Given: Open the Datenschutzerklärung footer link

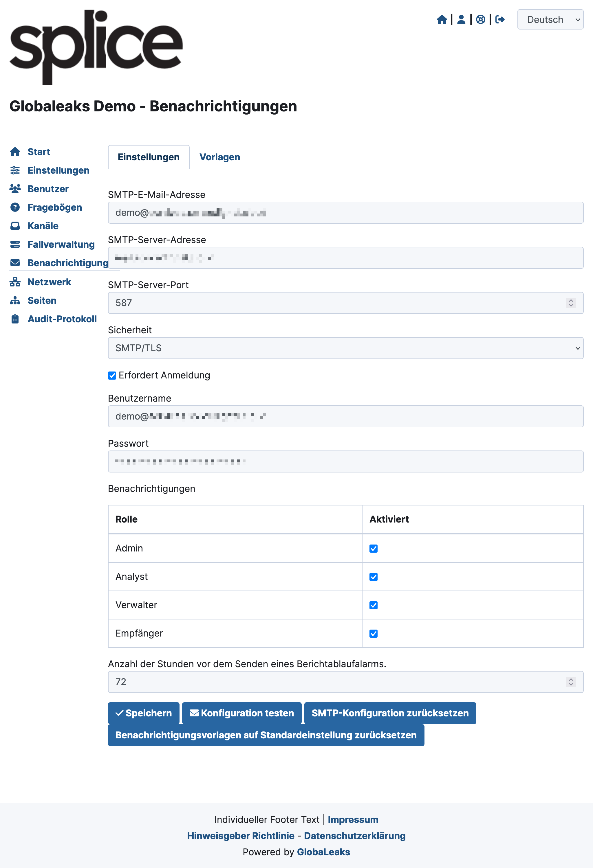Looking at the screenshot, I should [x=355, y=836].
